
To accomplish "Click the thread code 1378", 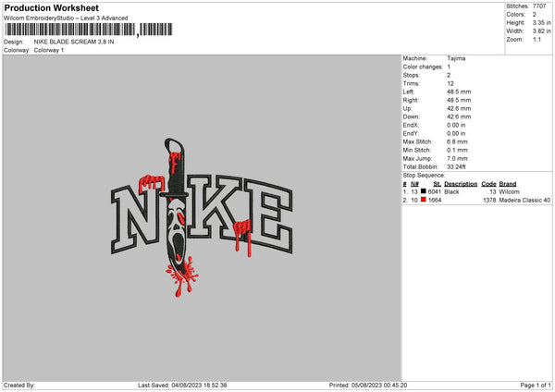I will 490,201.
